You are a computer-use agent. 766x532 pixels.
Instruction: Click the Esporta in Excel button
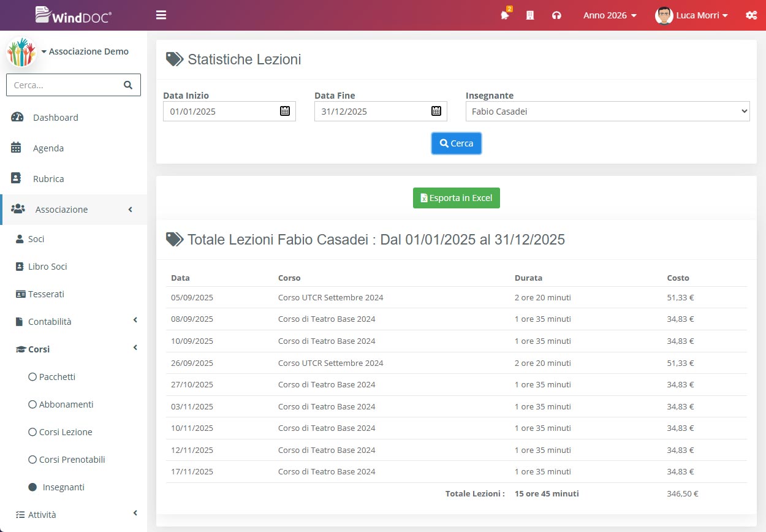coord(457,198)
